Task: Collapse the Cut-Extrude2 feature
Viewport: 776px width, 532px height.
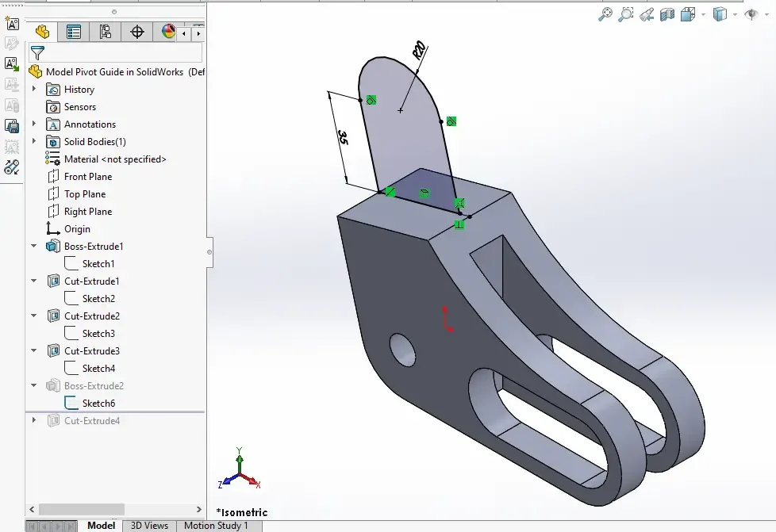Action: [x=33, y=316]
